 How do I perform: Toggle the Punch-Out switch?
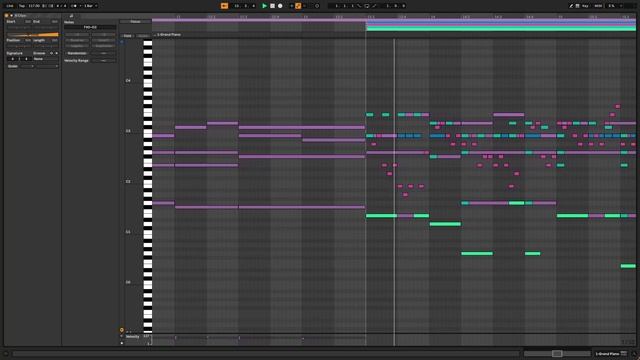point(374,6)
